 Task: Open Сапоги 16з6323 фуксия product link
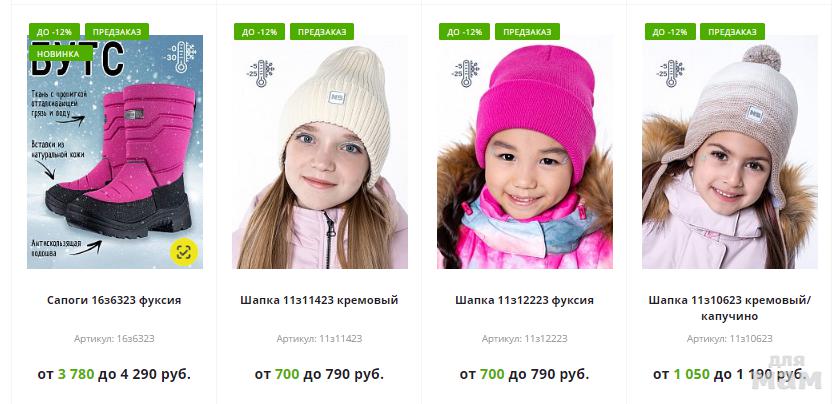[x=114, y=300]
